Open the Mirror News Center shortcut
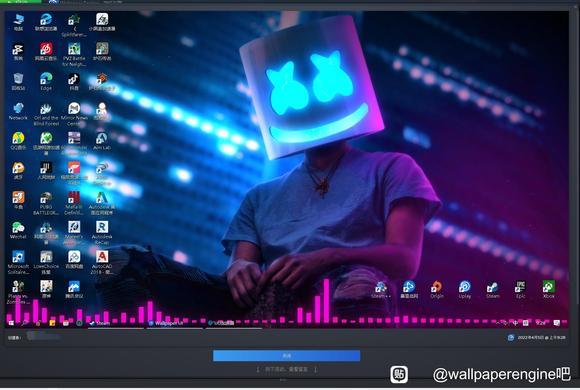580x390 pixels. pos(74,114)
